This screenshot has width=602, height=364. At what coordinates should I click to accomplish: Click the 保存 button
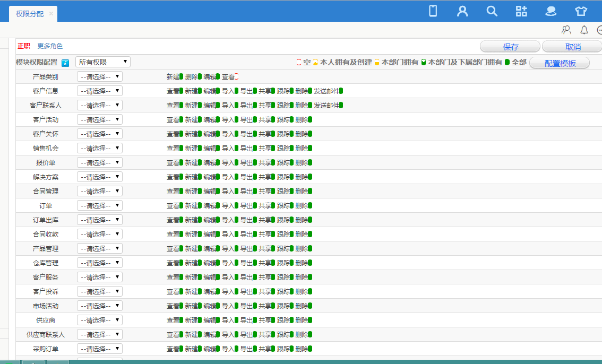click(x=510, y=47)
